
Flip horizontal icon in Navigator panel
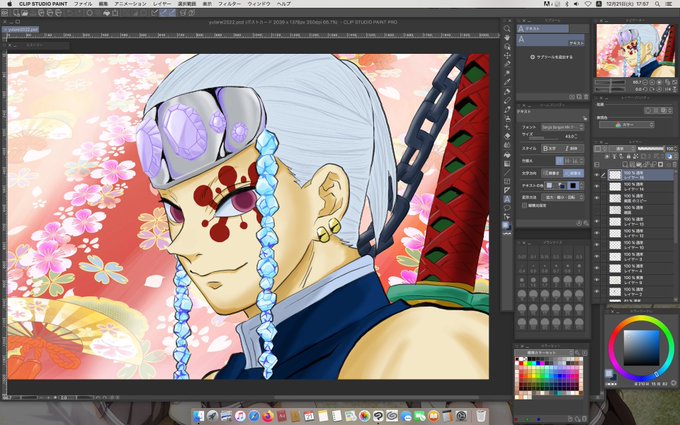click(666, 89)
